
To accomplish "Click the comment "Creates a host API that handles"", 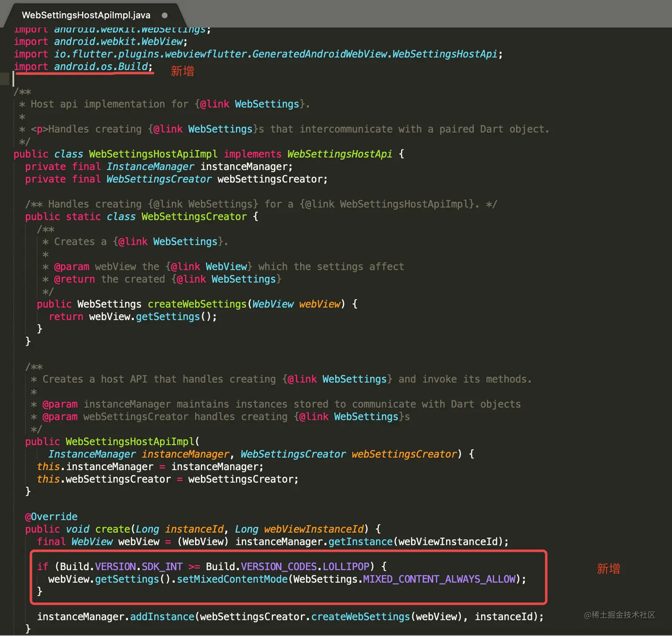I will [281, 379].
